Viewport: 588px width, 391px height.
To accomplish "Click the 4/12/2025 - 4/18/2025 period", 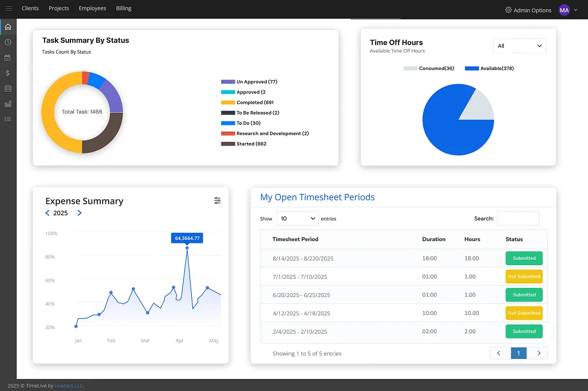I will [x=301, y=313].
